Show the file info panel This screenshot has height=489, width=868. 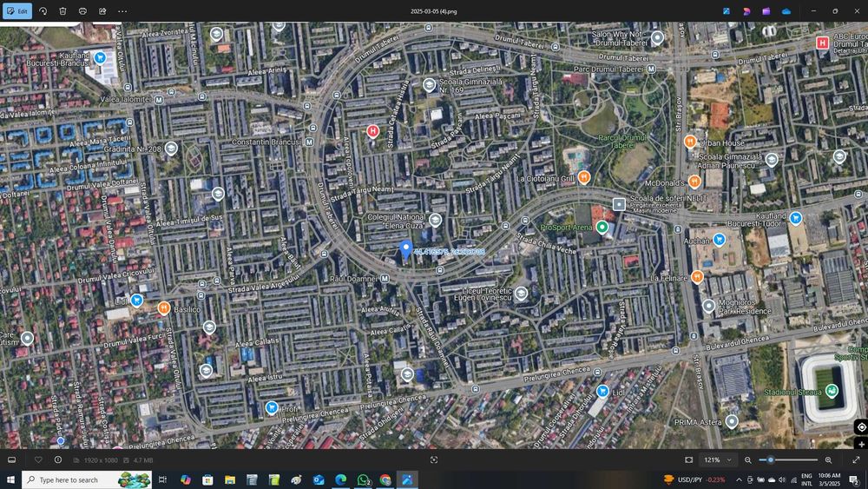click(58, 459)
